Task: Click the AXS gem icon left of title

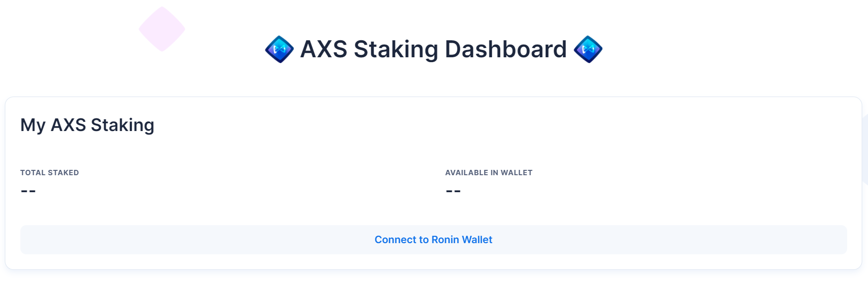Action: pos(279,49)
